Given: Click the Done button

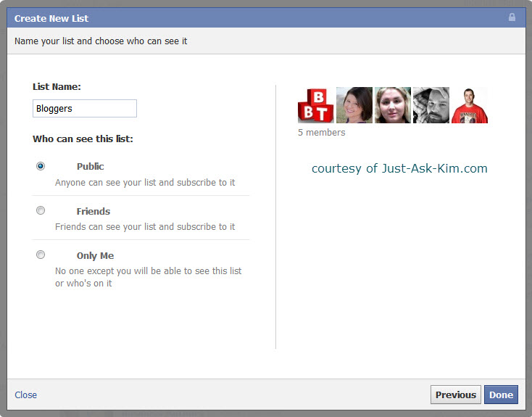Looking at the screenshot, I should (501, 395).
